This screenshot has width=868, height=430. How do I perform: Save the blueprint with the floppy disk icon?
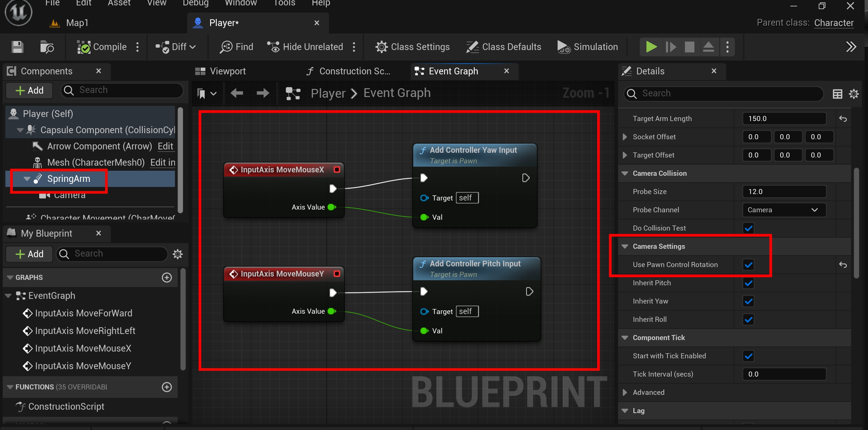18,47
